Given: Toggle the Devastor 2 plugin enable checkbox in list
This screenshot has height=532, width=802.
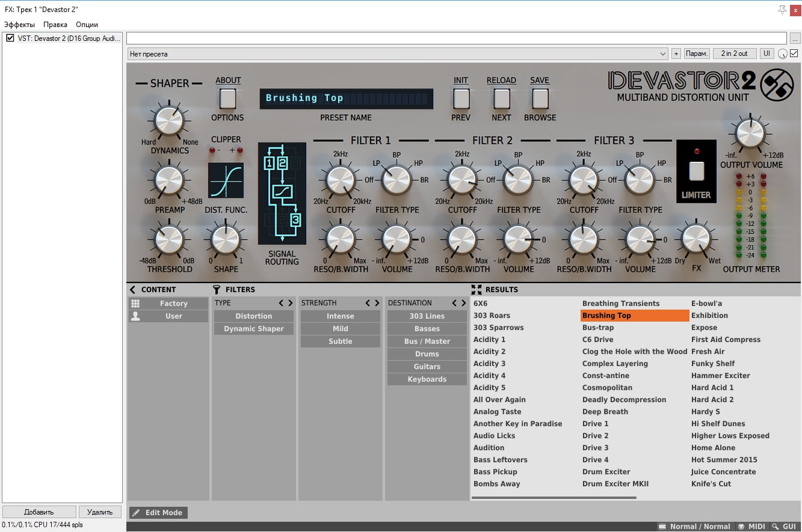Looking at the screenshot, I should 10,38.
